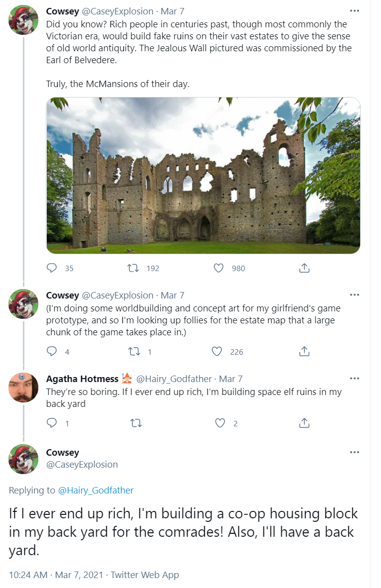
Task: Like Agatha Hotmess's tweet
Action: [220, 423]
